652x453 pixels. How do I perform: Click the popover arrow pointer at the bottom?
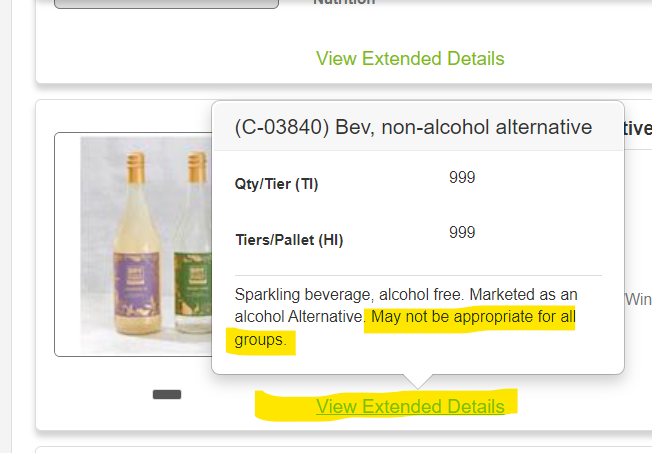click(x=419, y=381)
